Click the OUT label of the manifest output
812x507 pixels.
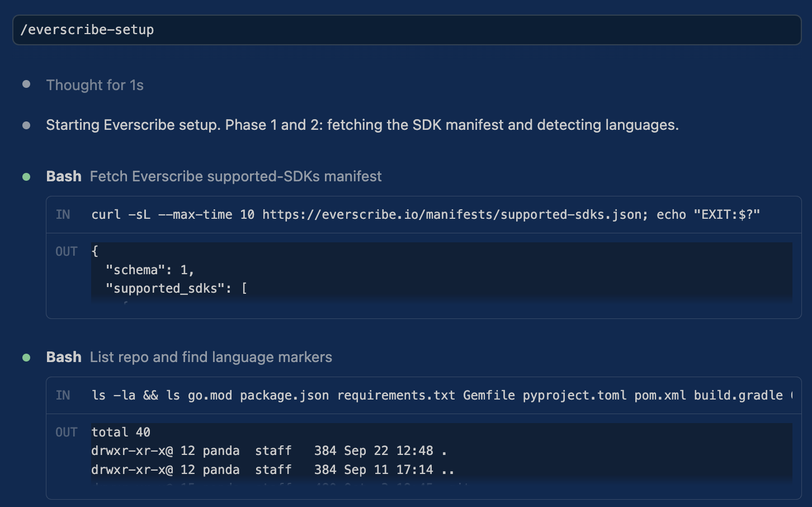click(66, 252)
